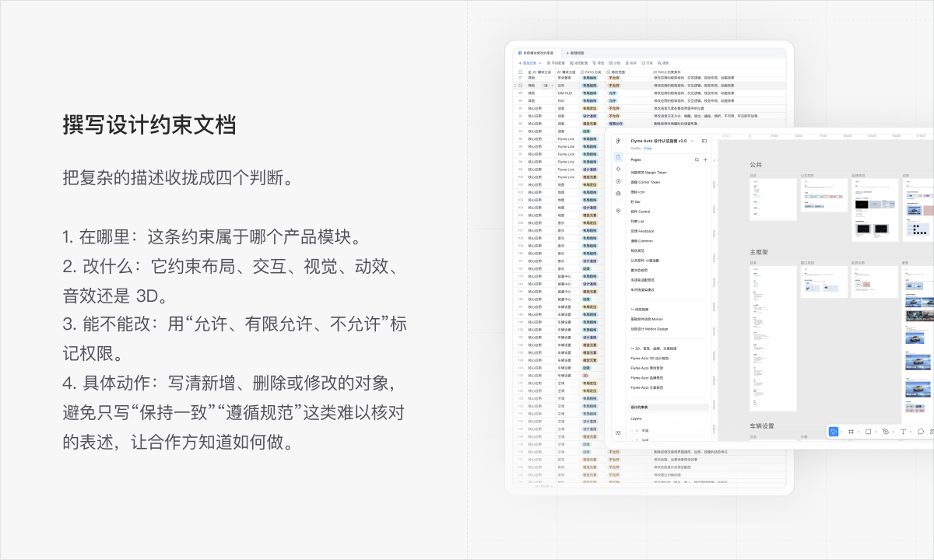Open view configuration in spreadsheet toolbar

coord(578,63)
